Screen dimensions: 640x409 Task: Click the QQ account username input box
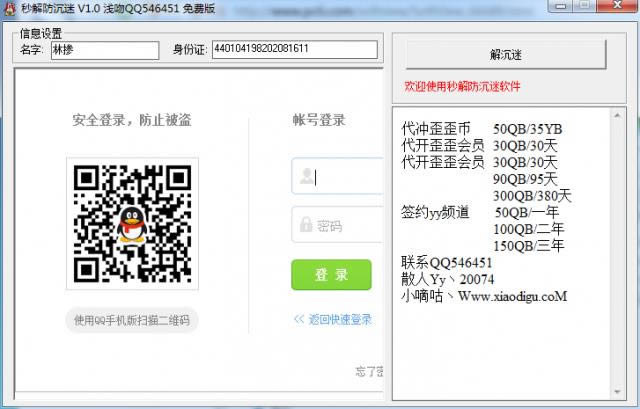coord(338,176)
